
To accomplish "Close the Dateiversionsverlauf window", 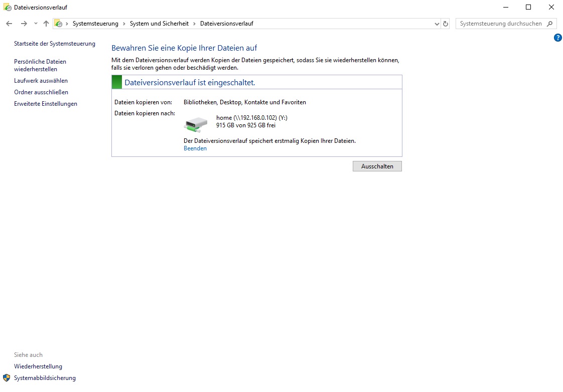I will click(551, 7).
